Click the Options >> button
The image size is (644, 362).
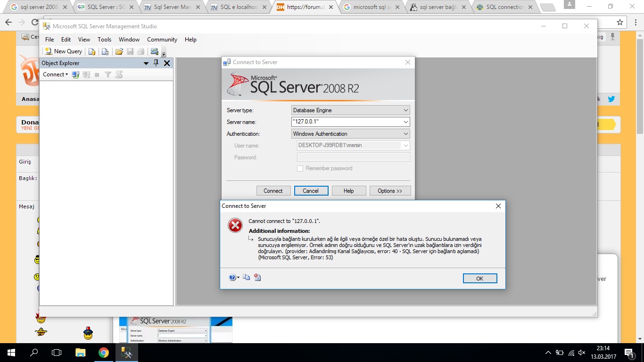point(390,191)
